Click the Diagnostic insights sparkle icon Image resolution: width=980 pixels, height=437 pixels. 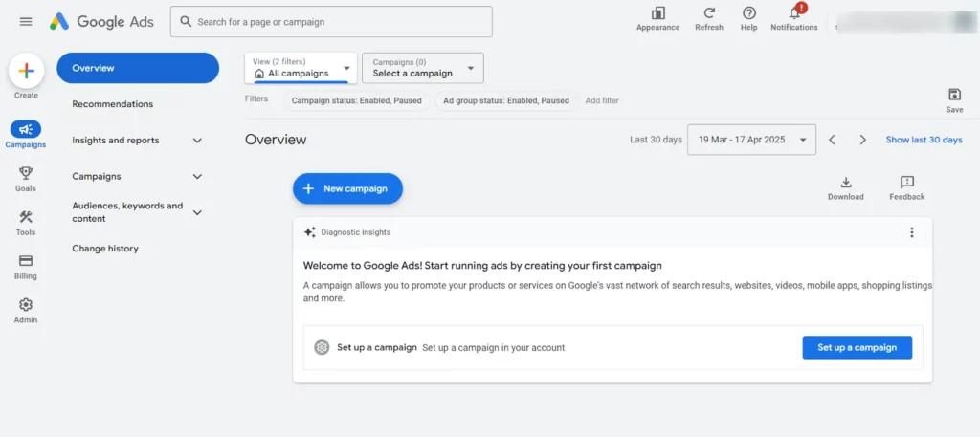309,232
